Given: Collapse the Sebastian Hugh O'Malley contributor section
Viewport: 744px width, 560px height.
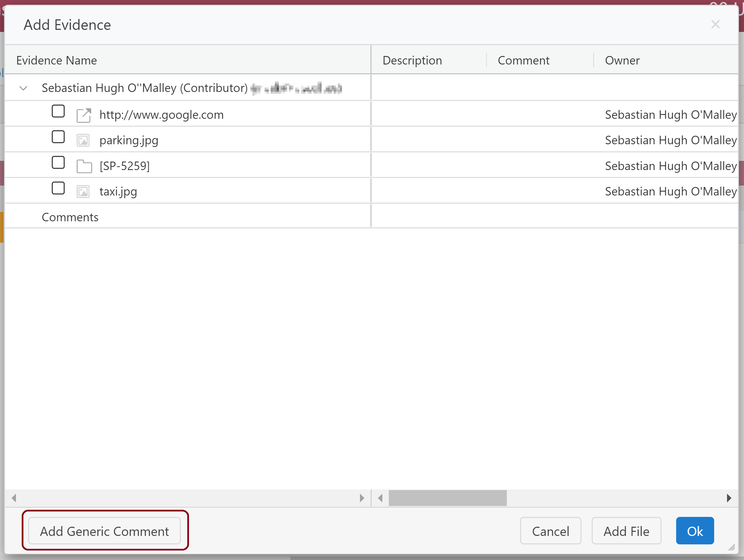Looking at the screenshot, I should [23, 88].
